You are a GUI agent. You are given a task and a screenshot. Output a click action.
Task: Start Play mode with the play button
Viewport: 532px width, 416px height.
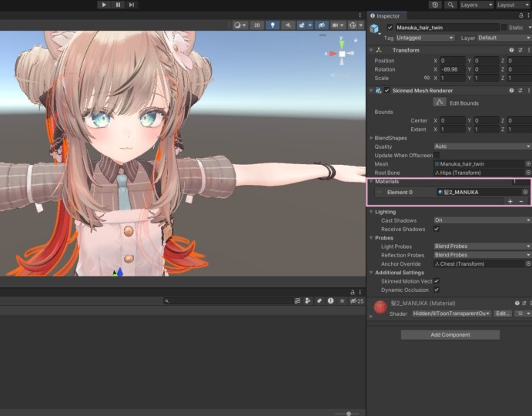(104, 5)
